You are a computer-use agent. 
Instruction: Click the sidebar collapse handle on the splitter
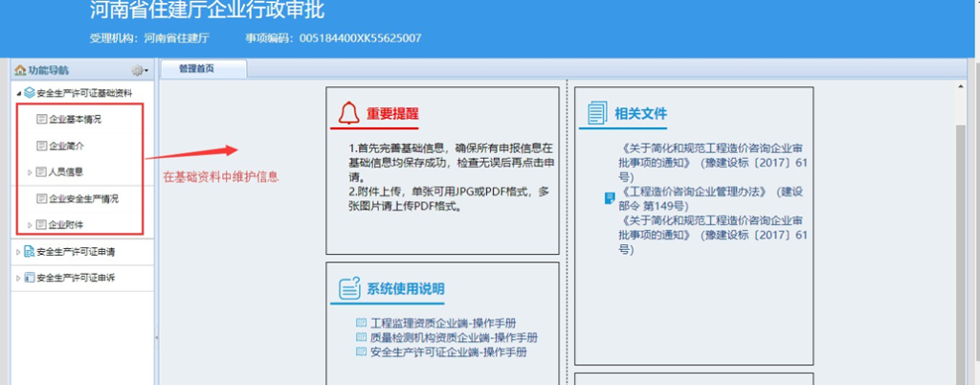point(156,337)
